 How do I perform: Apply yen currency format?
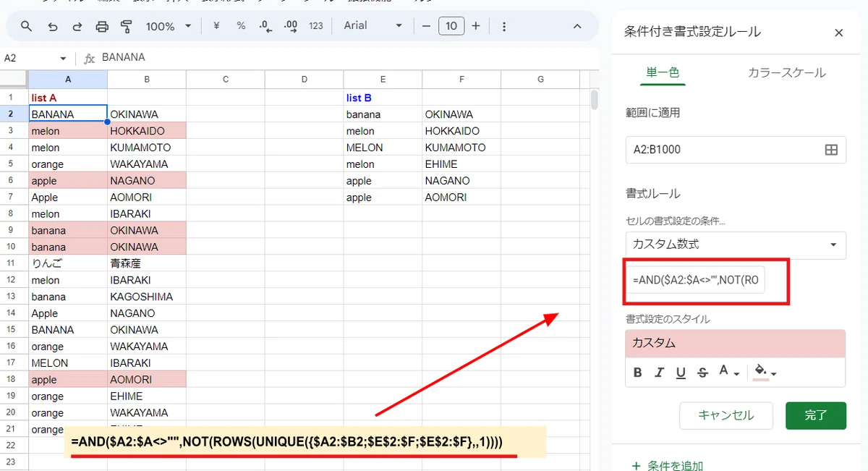[x=216, y=26]
